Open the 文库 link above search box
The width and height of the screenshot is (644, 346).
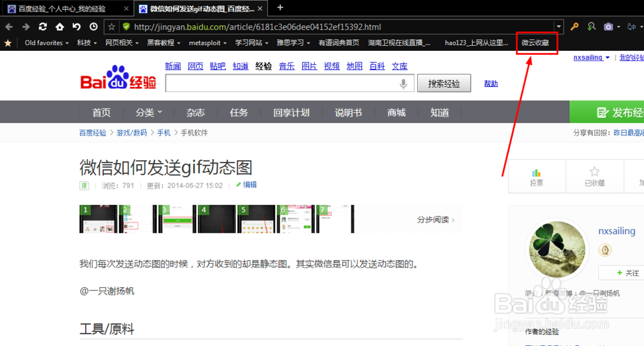pos(400,66)
